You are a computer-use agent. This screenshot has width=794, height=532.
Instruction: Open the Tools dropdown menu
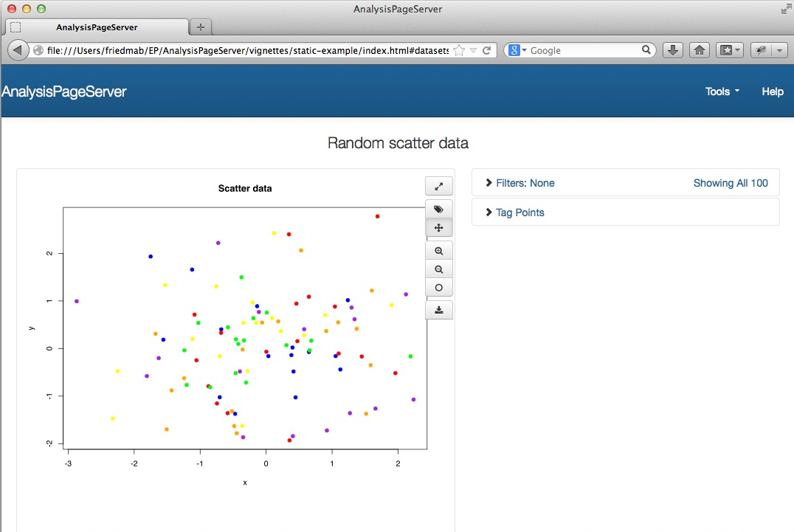(722, 91)
